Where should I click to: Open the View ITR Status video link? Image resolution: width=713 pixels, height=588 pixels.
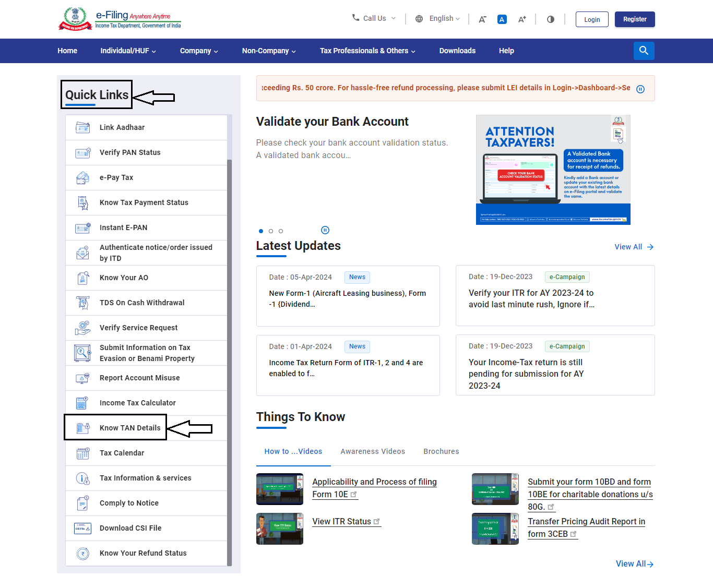pos(346,521)
